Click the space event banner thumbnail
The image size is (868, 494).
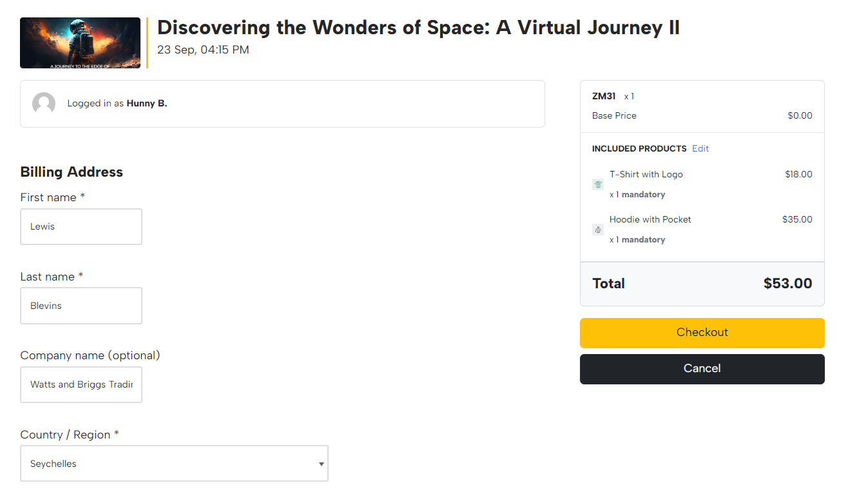click(x=80, y=43)
